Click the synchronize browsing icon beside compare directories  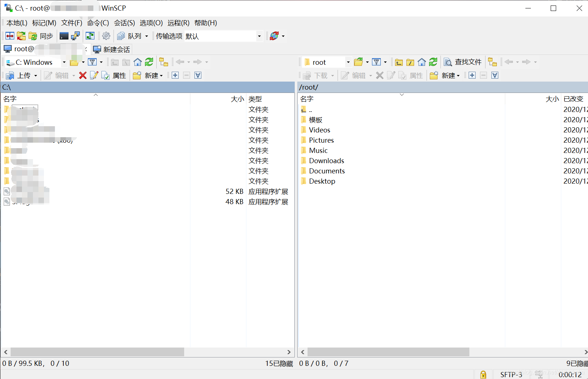(x=21, y=36)
